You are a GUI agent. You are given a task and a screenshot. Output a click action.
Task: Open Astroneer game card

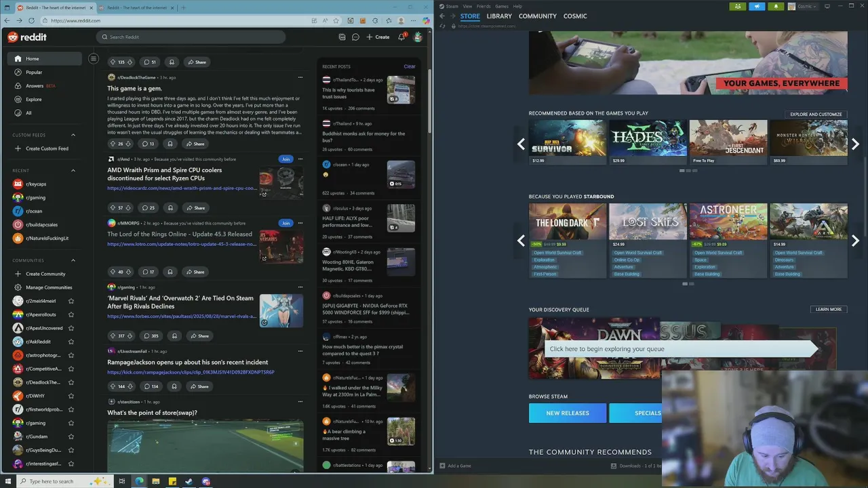pyautogui.click(x=728, y=240)
